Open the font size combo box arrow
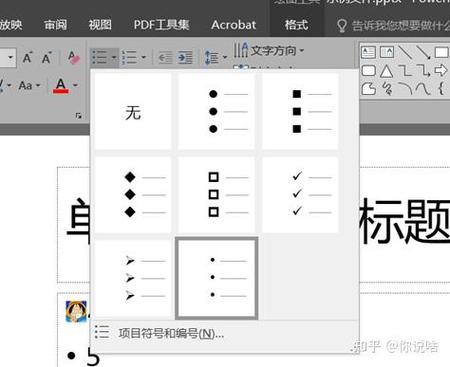 click(10, 58)
